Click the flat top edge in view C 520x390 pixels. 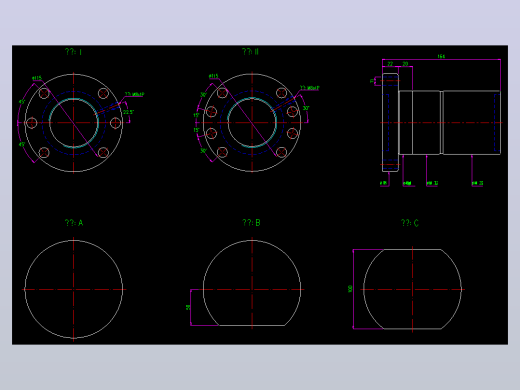pos(412,249)
